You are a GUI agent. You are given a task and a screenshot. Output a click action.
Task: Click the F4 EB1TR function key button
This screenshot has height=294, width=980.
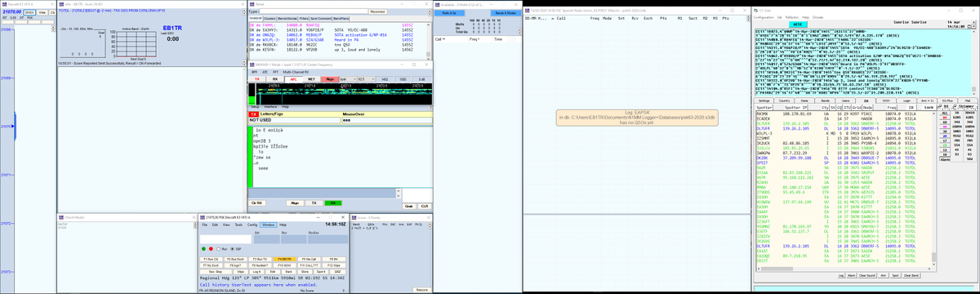pyautogui.click(x=284, y=259)
